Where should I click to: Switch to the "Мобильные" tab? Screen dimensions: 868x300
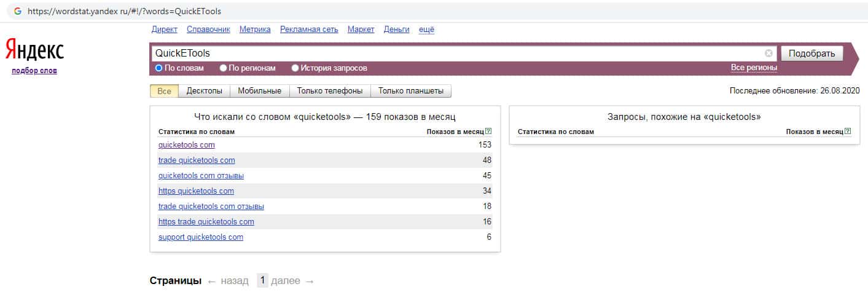click(259, 91)
